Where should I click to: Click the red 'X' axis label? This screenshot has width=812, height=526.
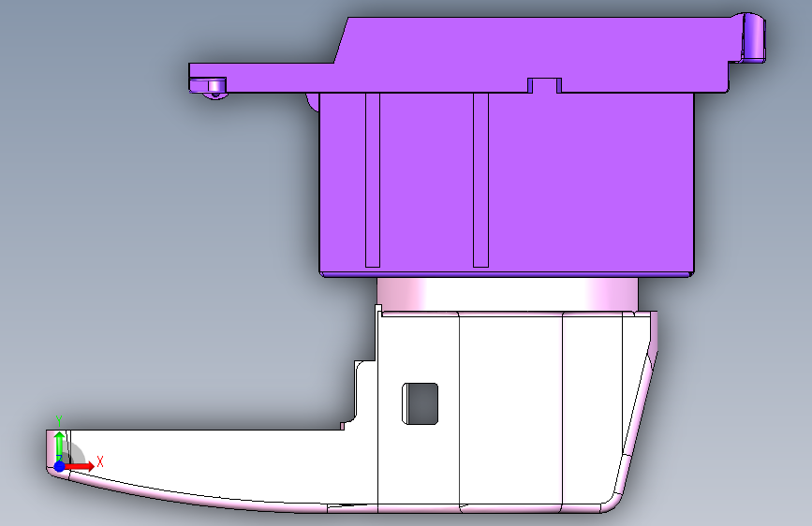(100, 461)
